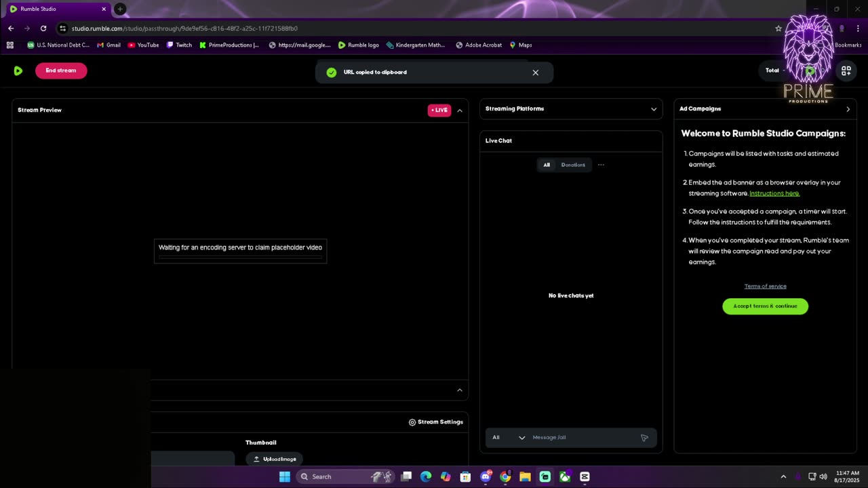Open Task View on the taskbar
Viewport: 868px width, 488px height.
[406, 476]
